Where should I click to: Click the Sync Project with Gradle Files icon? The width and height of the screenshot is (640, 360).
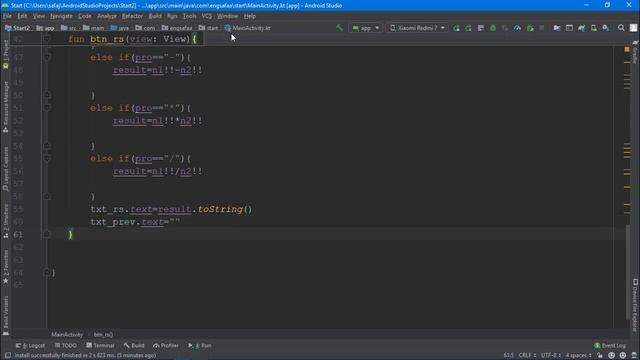click(x=581, y=28)
